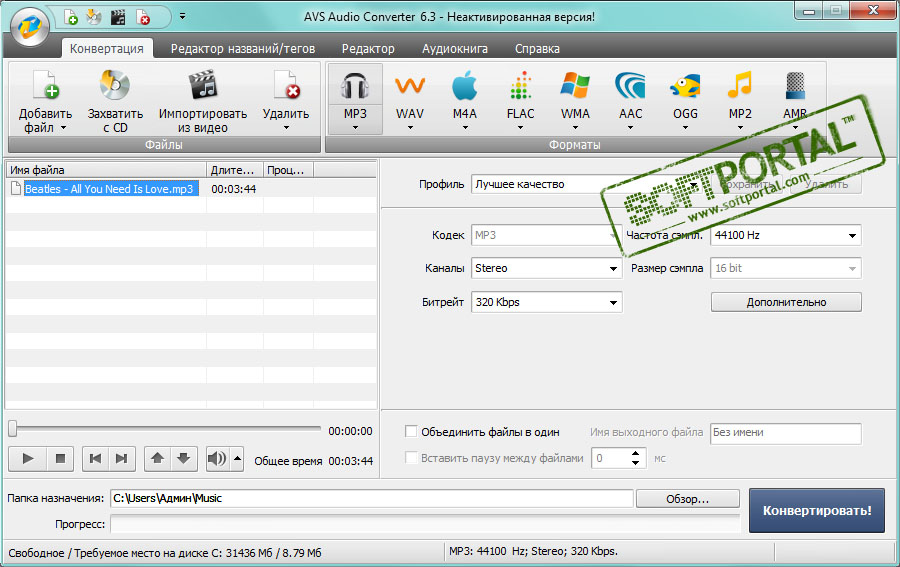Click the quick-access Grab from CD icon
This screenshot has width=900, height=567.
point(94,18)
